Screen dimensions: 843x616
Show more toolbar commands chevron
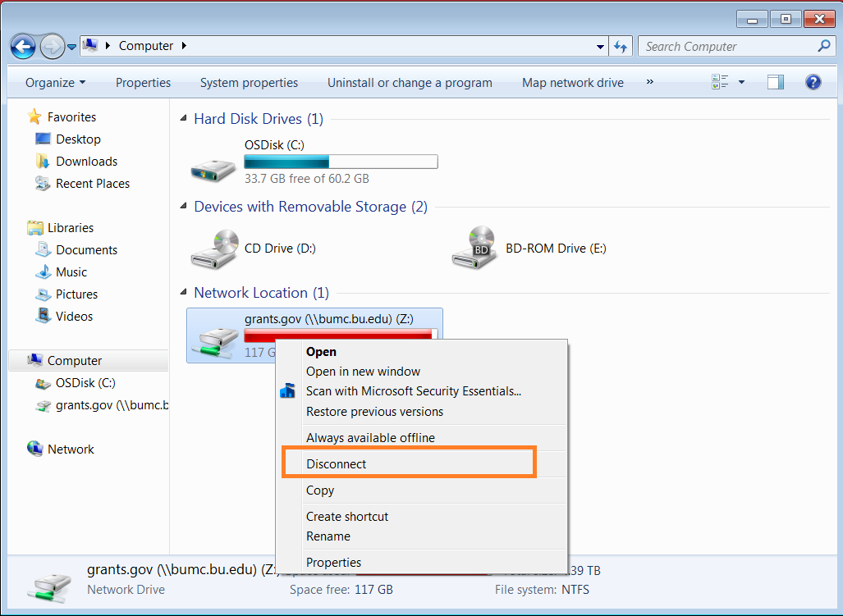tap(650, 82)
